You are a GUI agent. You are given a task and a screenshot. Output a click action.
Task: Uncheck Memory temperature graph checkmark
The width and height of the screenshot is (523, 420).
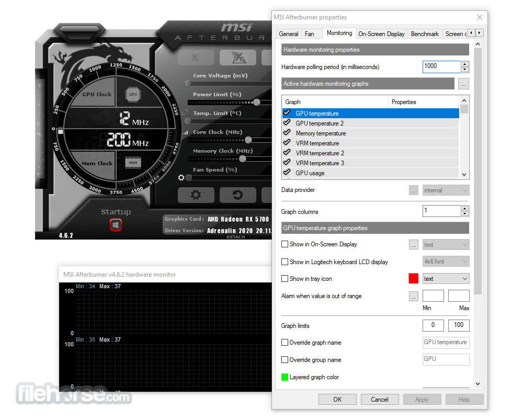pos(287,133)
